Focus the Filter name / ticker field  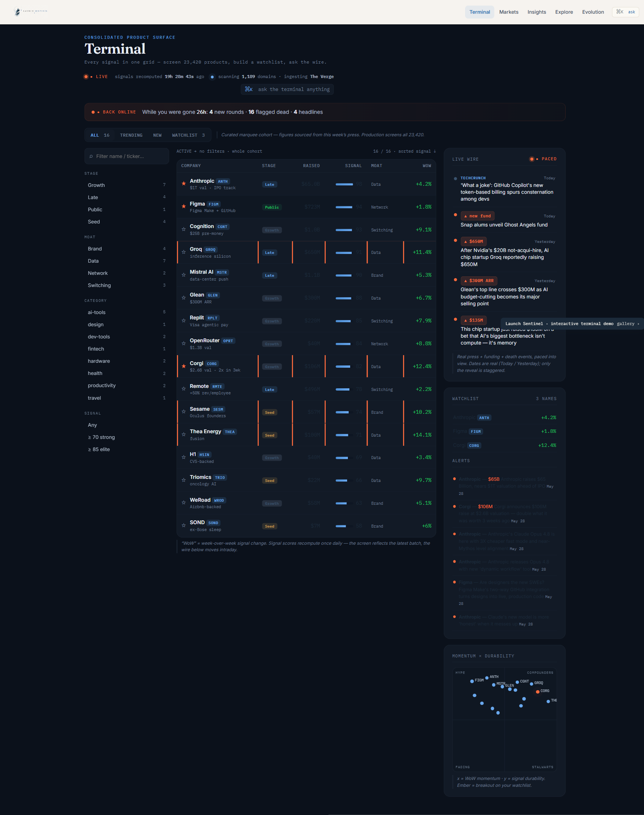(x=127, y=156)
